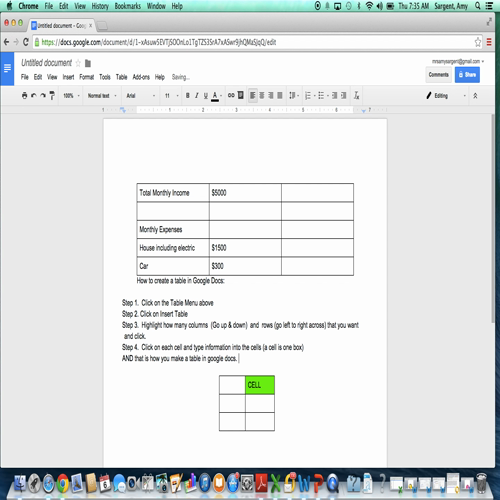Select justify alignment

point(280,96)
